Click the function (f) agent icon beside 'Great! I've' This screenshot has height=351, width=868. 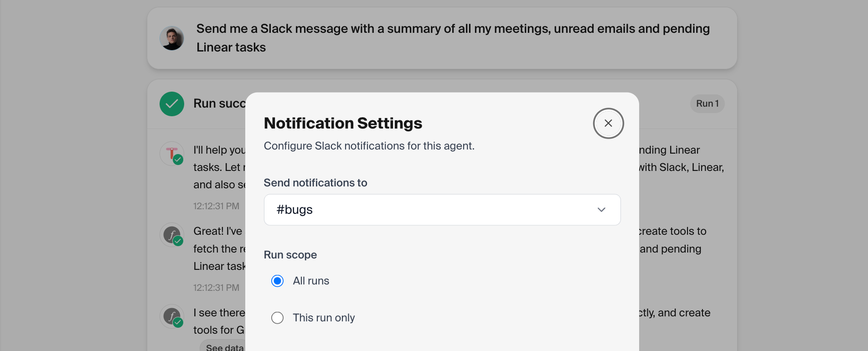pos(171,234)
